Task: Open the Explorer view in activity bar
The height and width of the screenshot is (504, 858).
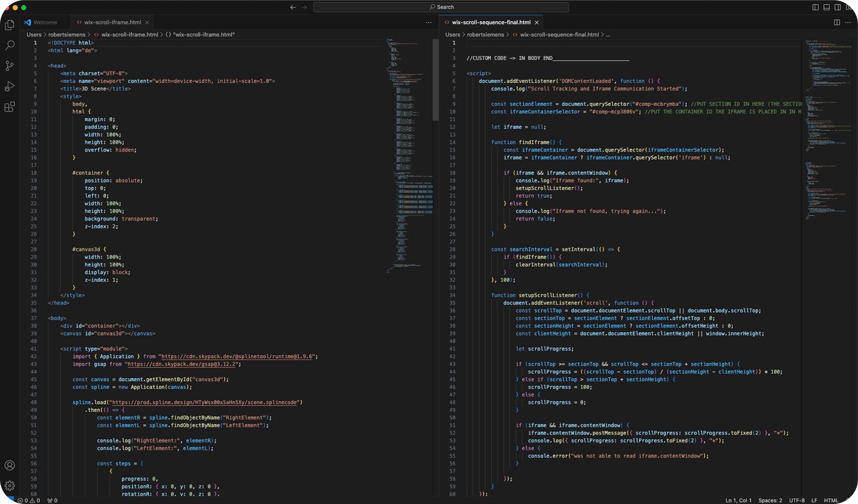Action: click(9, 25)
